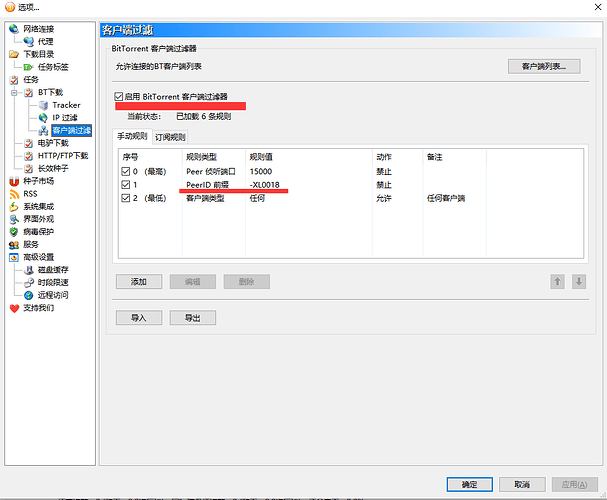
Task: Open 界面外观 settings page
Action: [38, 219]
